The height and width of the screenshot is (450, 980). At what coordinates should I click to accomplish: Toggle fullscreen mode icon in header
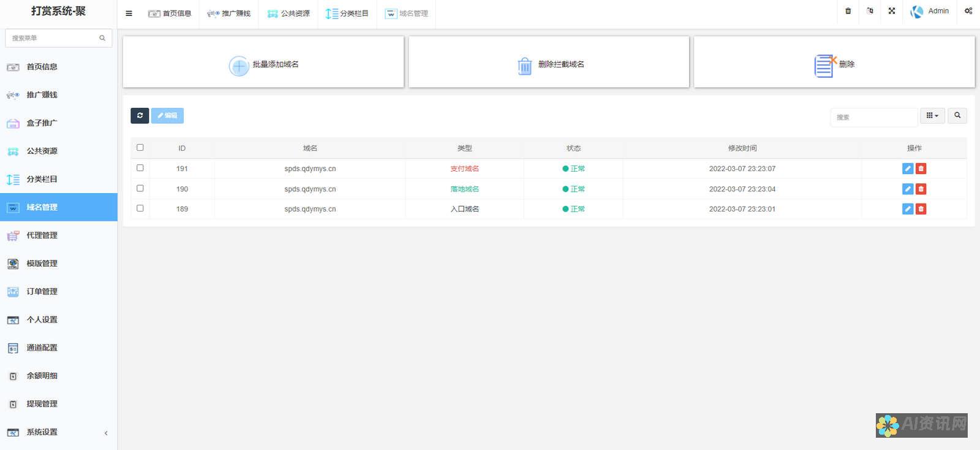tap(892, 11)
